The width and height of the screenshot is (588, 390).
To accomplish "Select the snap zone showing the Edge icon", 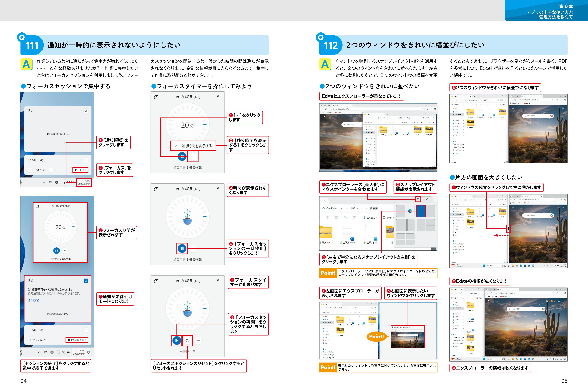I will coord(410,211).
